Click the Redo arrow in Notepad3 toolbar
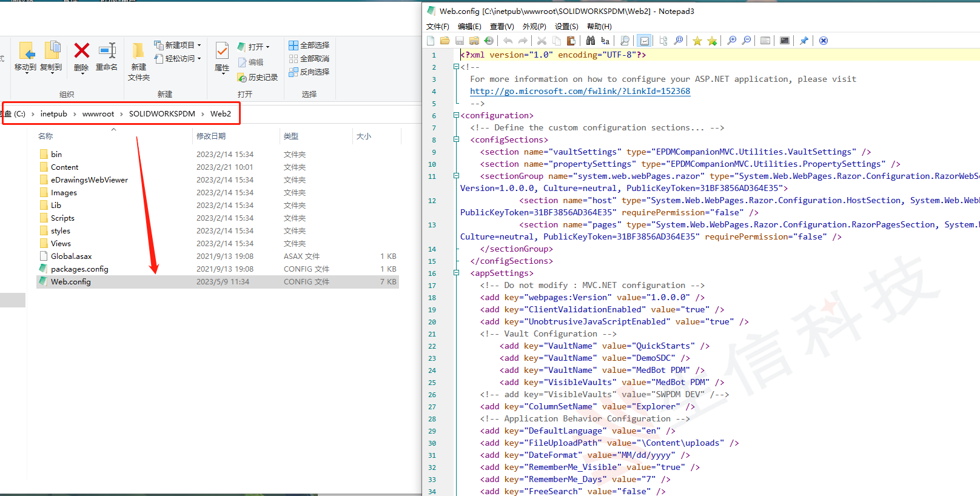980x496 pixels. pos(523,41)
